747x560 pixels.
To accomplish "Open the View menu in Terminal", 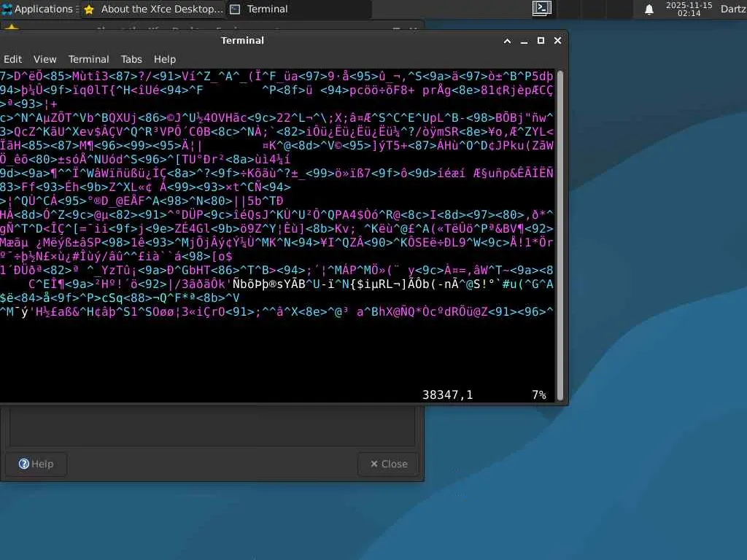I will 44,59.
